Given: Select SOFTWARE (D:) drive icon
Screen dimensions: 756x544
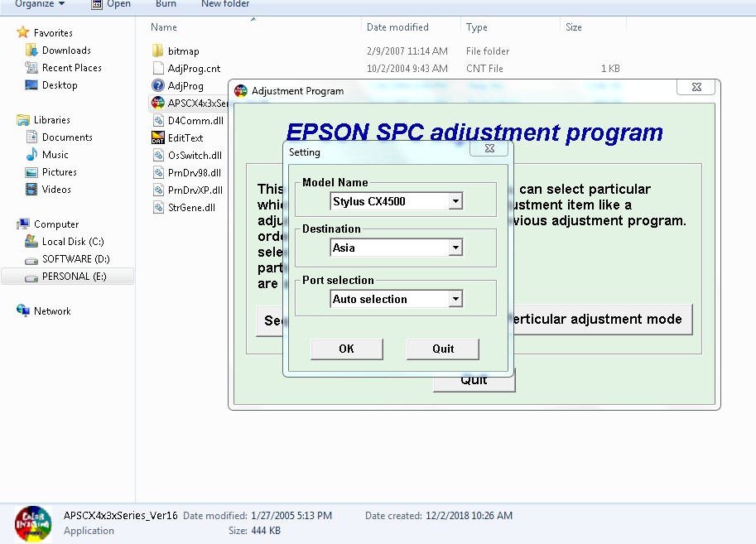Looking at the screenshot, I should tap(31, 261).
